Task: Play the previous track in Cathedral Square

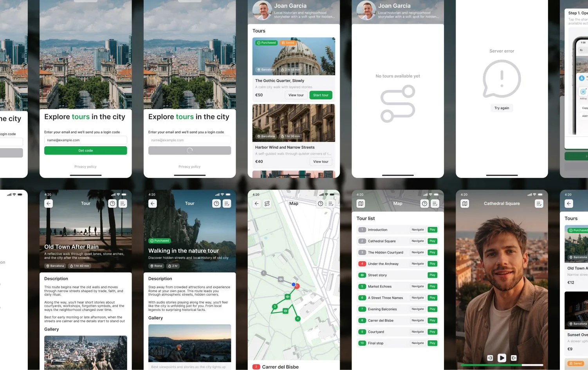Action: point(490,358)
